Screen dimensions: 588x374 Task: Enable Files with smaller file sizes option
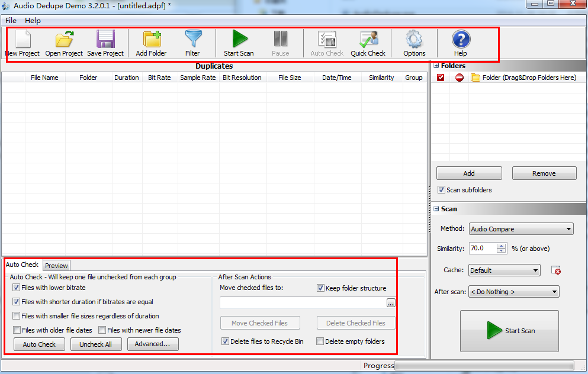pos(16,316)
